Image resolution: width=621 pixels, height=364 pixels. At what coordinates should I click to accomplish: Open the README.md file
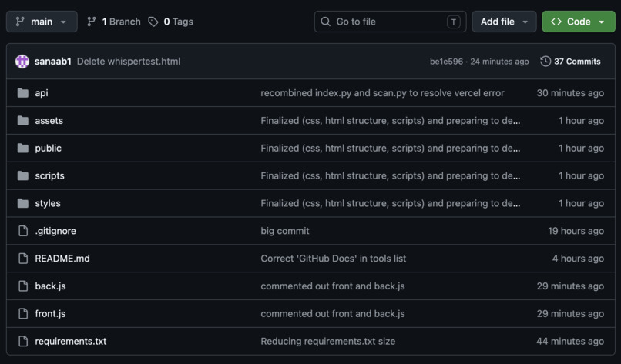pyautogui.click(x=62, y=259)
